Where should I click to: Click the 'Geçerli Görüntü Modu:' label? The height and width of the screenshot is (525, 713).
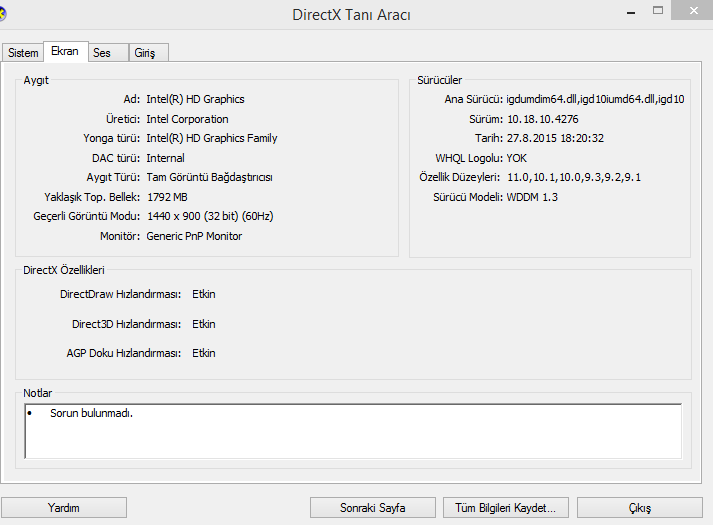(x=86, y=216)
